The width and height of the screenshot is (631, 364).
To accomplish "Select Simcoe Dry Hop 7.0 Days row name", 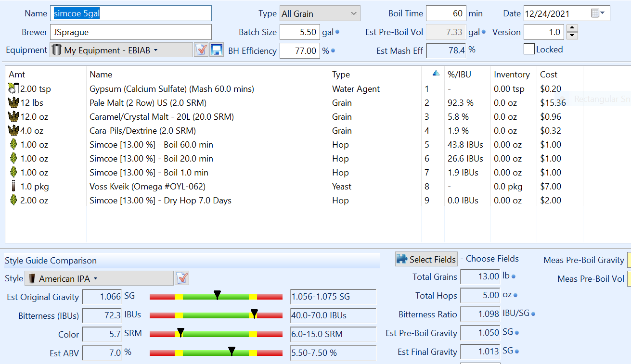I will (160, 200).
